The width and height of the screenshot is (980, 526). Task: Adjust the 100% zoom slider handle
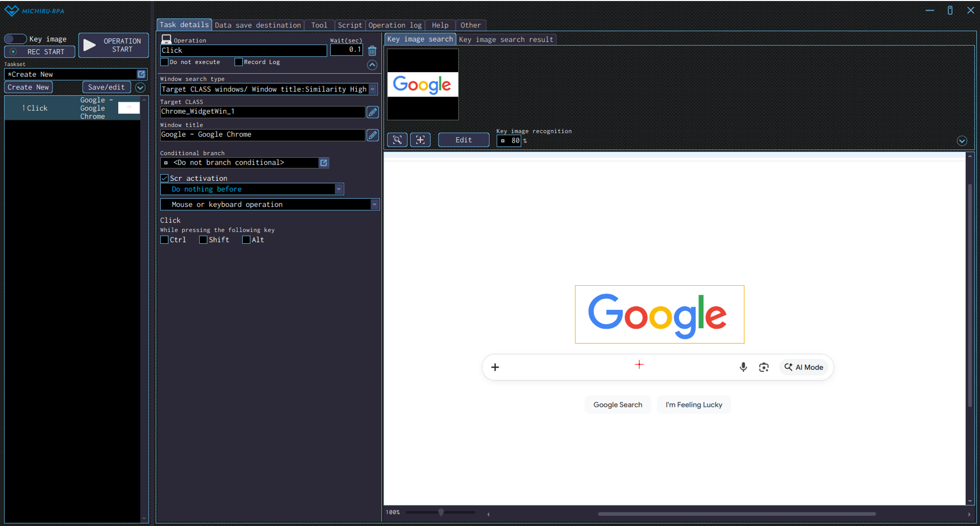tap(441, 512)
